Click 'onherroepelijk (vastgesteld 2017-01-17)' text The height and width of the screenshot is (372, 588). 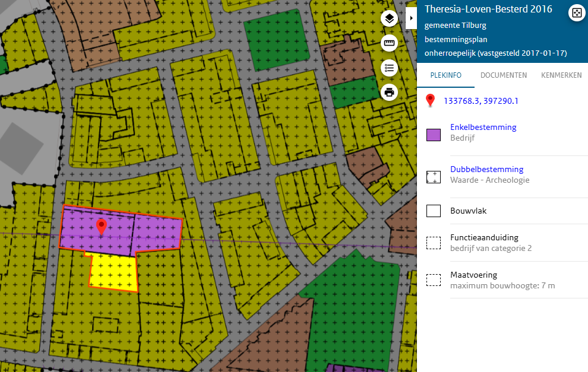(496, 53)
